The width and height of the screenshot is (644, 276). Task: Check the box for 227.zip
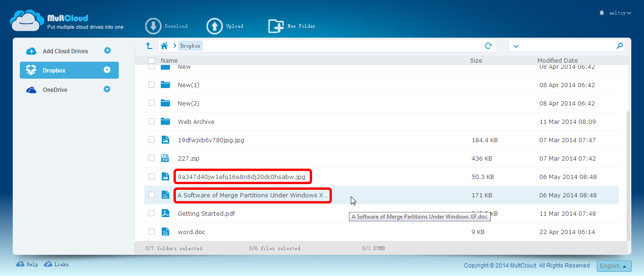coord(151,158)
